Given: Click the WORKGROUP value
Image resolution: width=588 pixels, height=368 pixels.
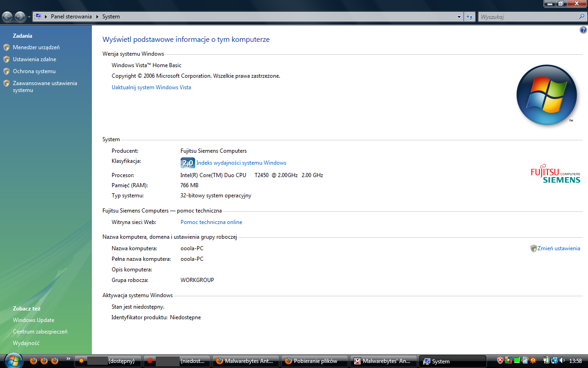Looking at the screenshot, I should tap(197, 280).
